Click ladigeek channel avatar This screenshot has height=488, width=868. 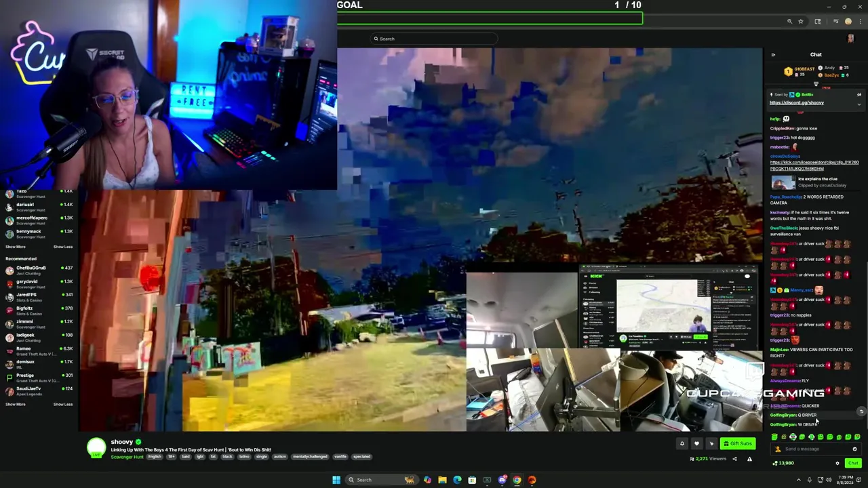tap(9, 337)
